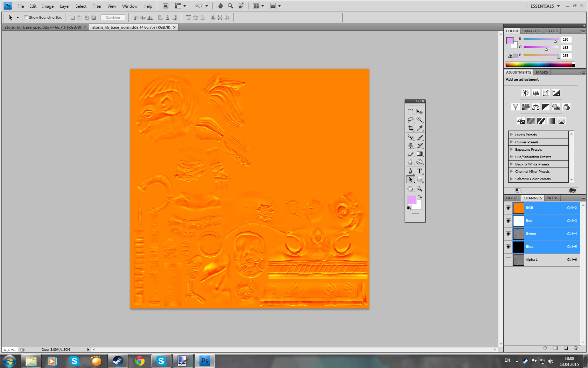
Task: Open the Image menu
Action: pyautogui.click(x=48, y=6)
